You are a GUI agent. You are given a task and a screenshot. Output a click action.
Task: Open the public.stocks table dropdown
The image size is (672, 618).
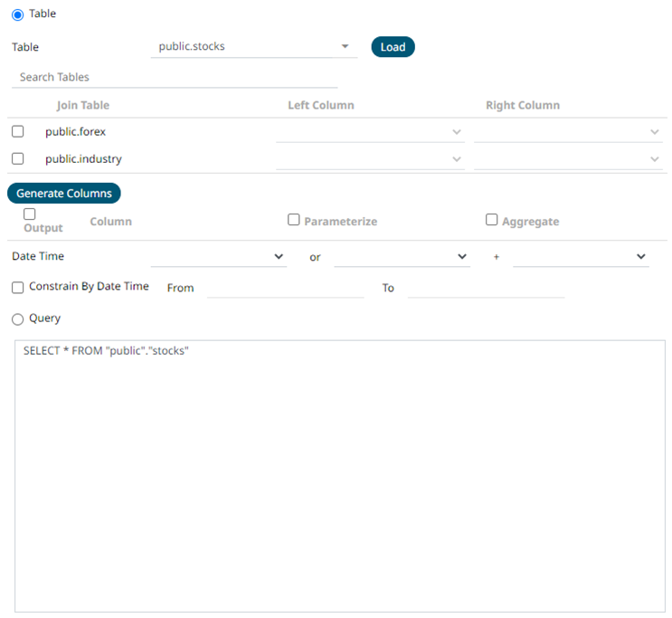click(x=253, y=47)
